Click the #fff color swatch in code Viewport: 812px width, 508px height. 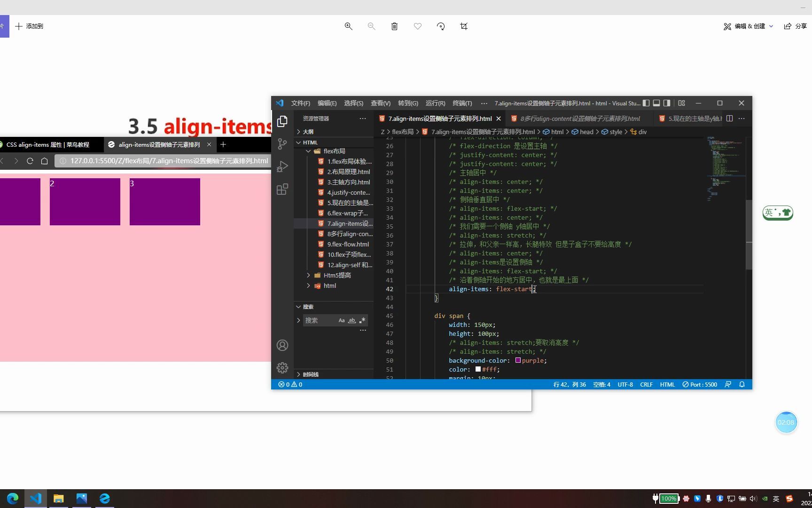(x=478, y=369)
